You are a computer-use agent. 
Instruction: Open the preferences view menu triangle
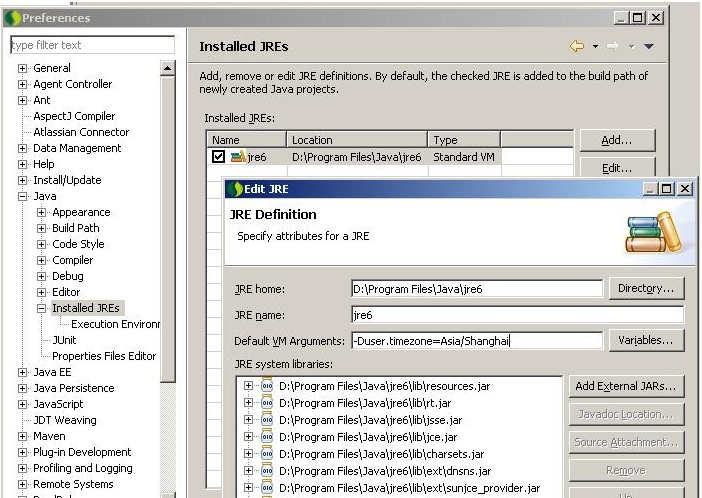[648, 46]
